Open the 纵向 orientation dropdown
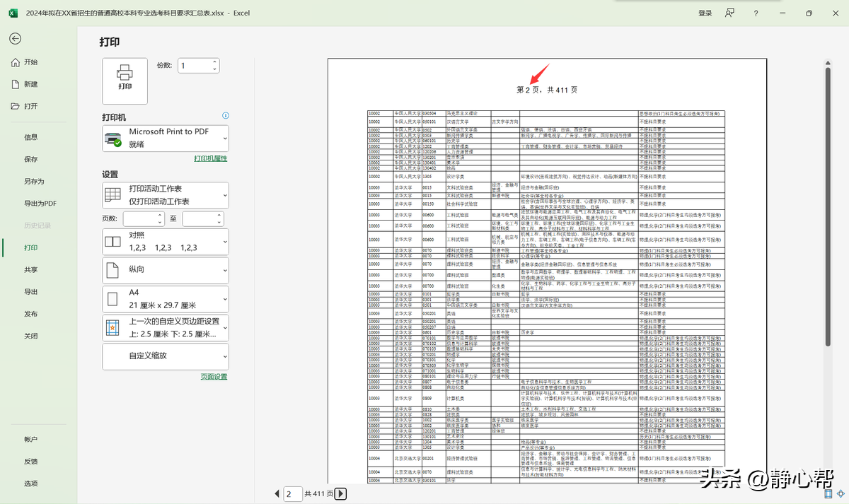This screenshot has width=849, height=504. [166, 270]
